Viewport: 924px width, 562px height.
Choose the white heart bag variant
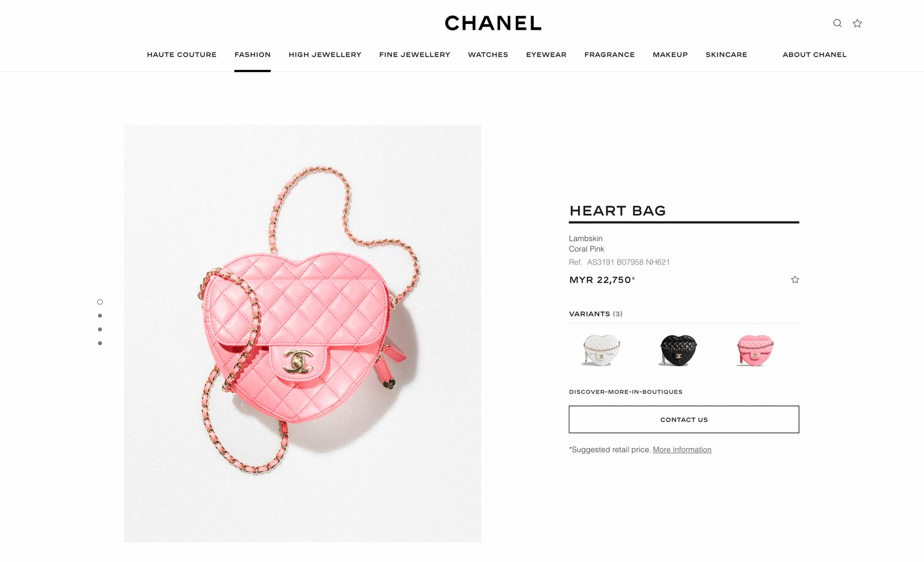(601, 350)
